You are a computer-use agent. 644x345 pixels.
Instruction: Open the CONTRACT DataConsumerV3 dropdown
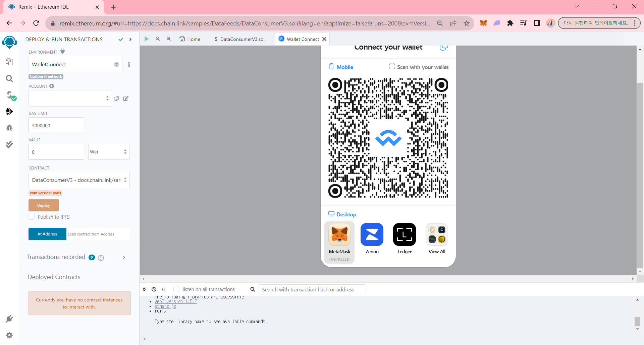pos(79,180)
